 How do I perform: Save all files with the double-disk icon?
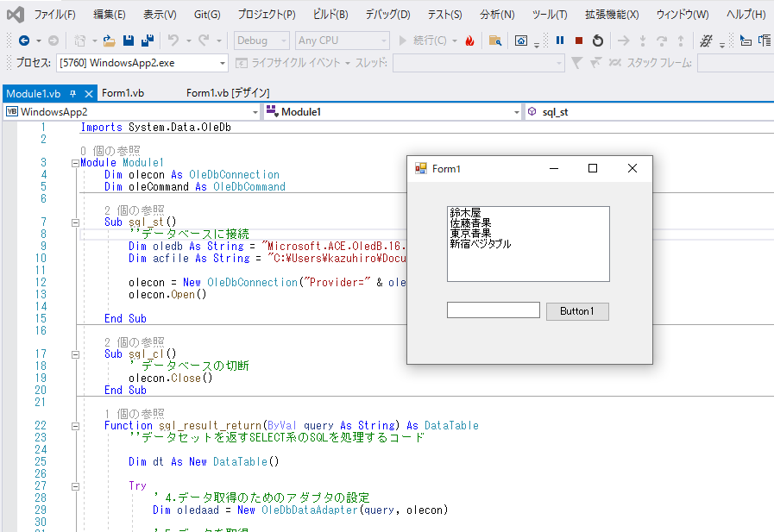point(148,41)
